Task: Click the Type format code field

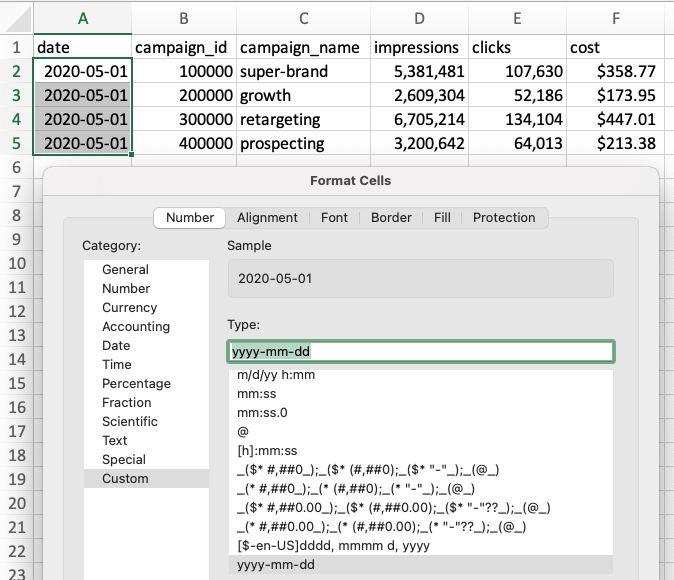Action: click(420, 352)
